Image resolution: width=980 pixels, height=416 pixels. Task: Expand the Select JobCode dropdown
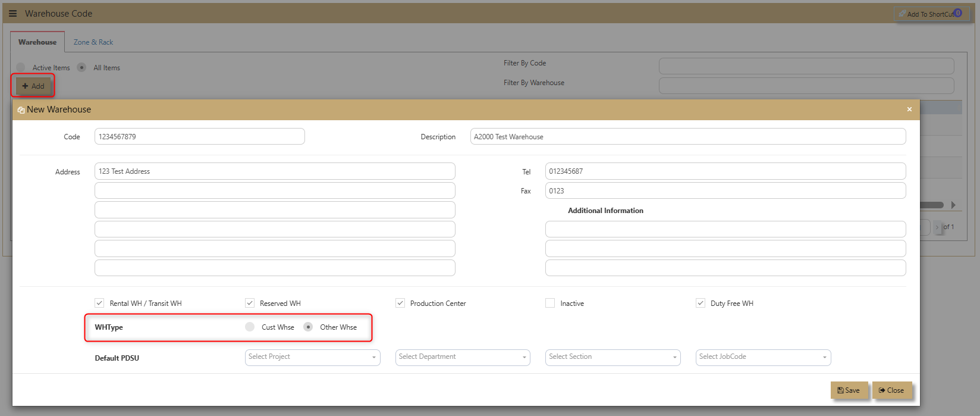763,357
